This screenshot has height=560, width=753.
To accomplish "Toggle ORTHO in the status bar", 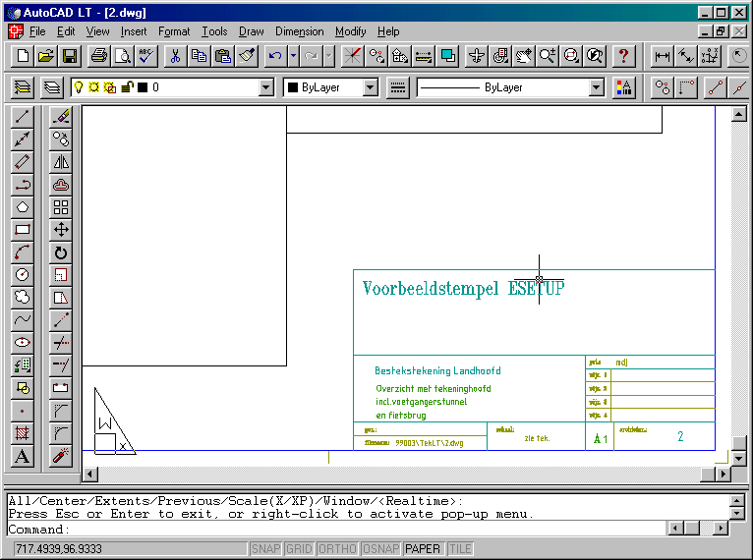I will click(x=337, y=548).
